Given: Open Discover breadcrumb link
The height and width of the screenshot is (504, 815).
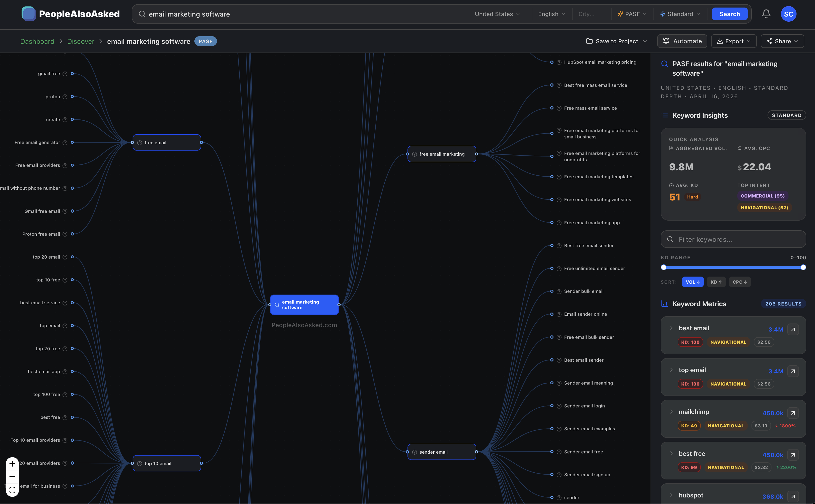Looking at the screenshot, I should click(x=81, y=41).
